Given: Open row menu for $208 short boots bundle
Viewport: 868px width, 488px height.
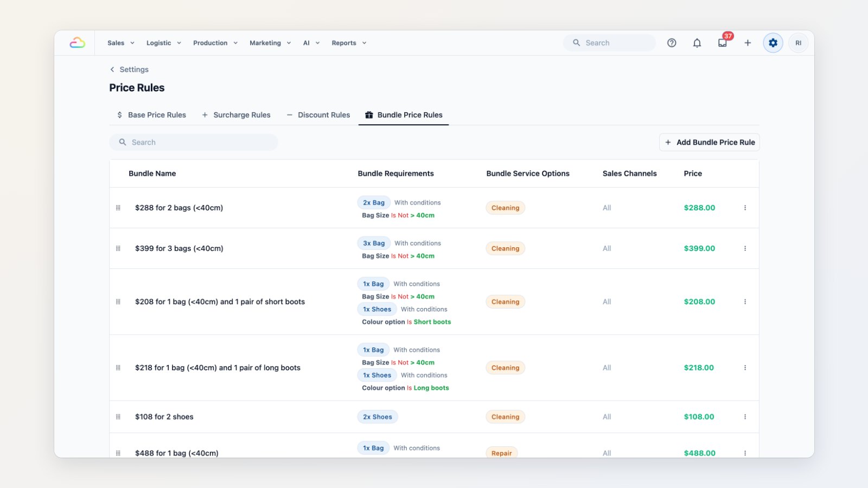Looking at the screenshot, I should 745,301.
